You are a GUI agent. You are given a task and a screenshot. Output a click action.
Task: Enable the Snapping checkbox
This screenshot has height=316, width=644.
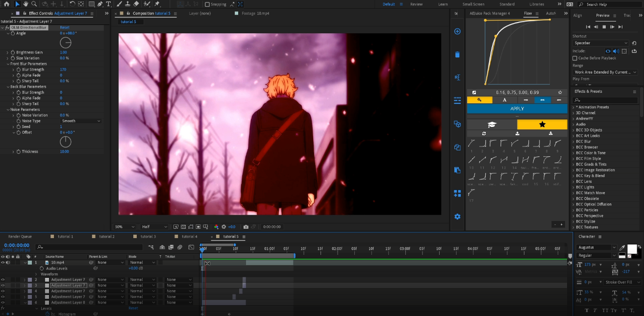207,4
